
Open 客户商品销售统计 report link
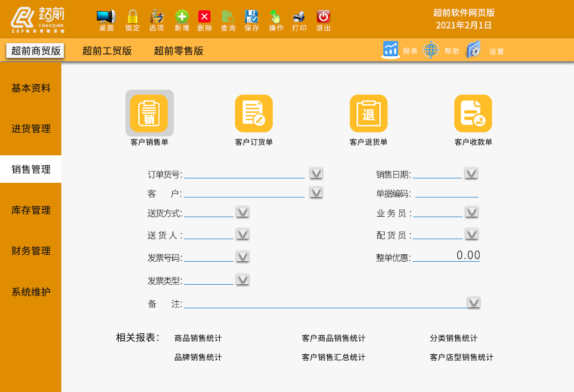point(334,338)
